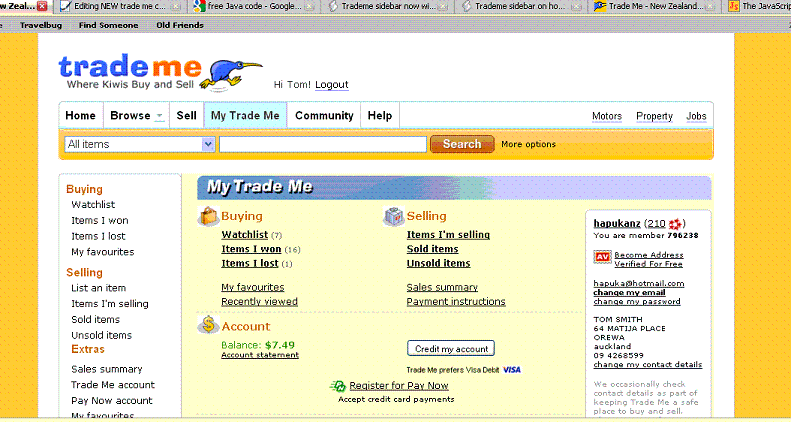Click change my password link
791x422 pixels.
tap(637, 302)
